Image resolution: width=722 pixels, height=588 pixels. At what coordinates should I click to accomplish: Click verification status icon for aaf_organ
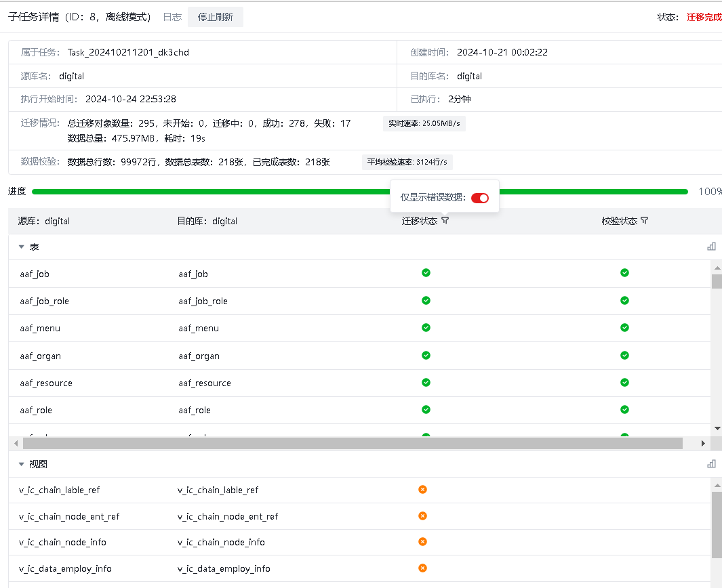624,355
